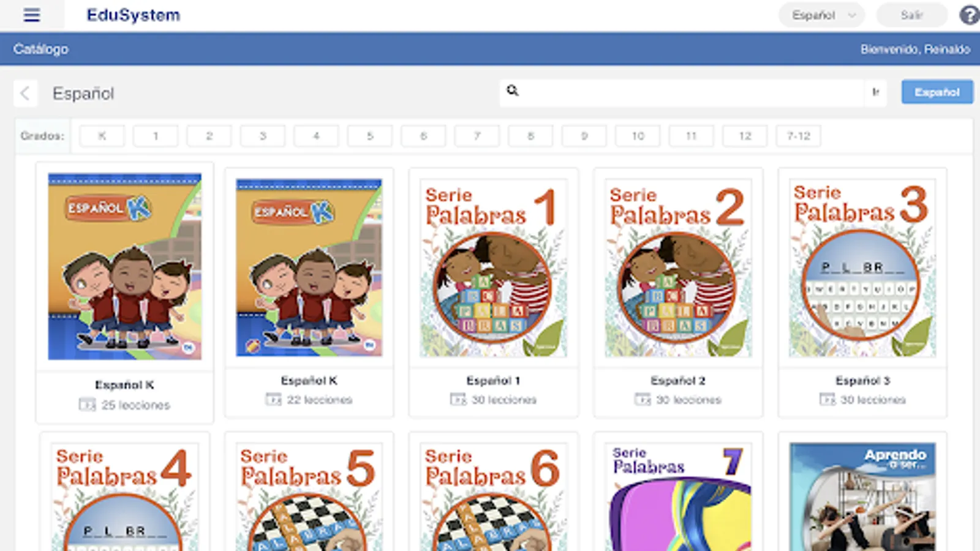Open Aprendo a ser book cover
The image size is (980, 551).
coord(862,497)
